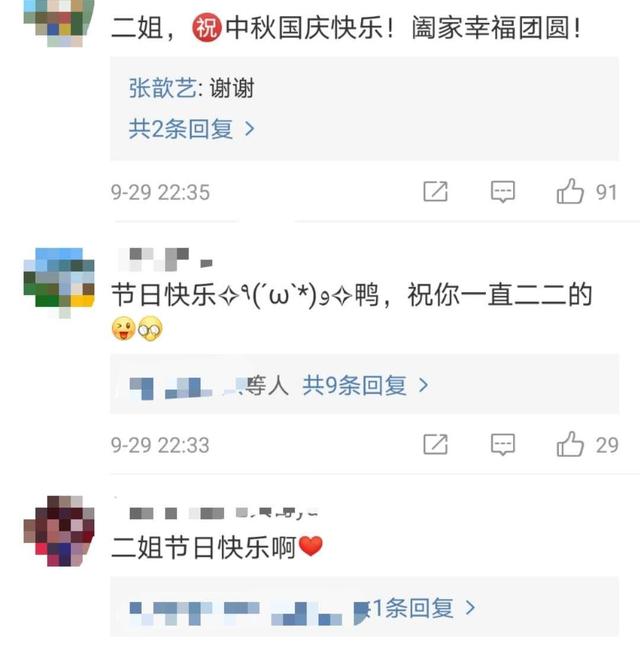
Task: Open avatar of the 节日快乐 commenter
Action: tap(59, 283)
